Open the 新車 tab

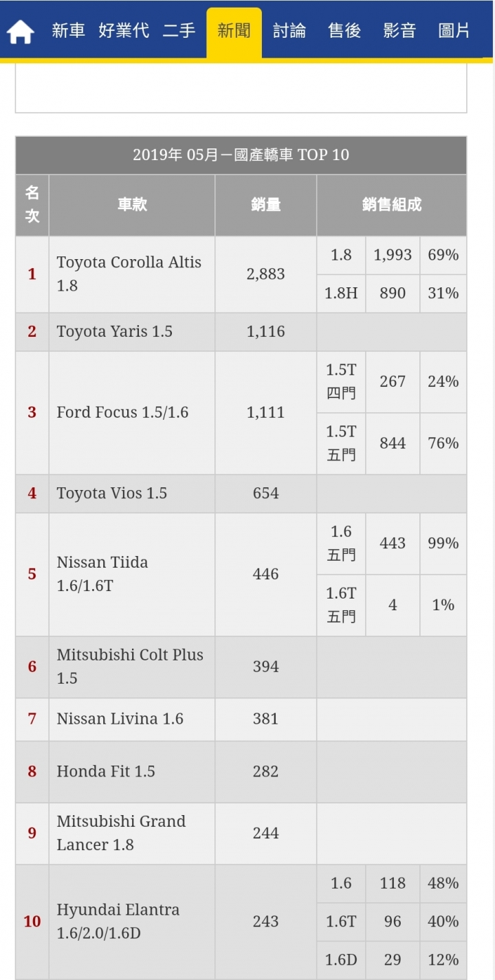click(69, 31)
